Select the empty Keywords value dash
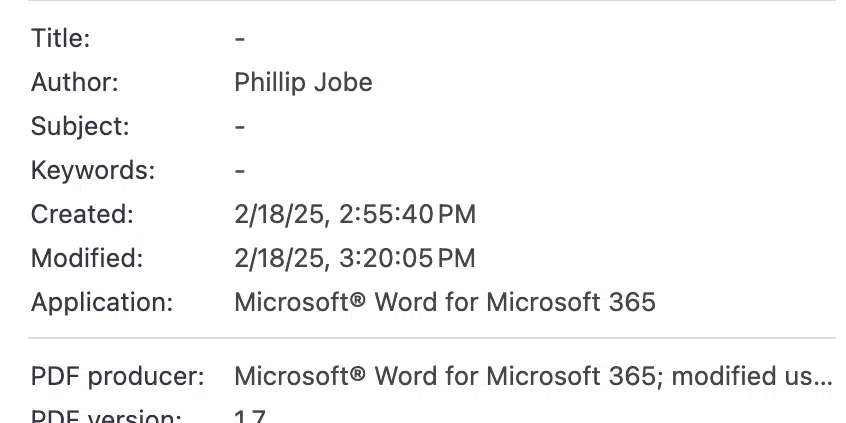This screenshot has height=423, width=846. (x=240, y=171)
